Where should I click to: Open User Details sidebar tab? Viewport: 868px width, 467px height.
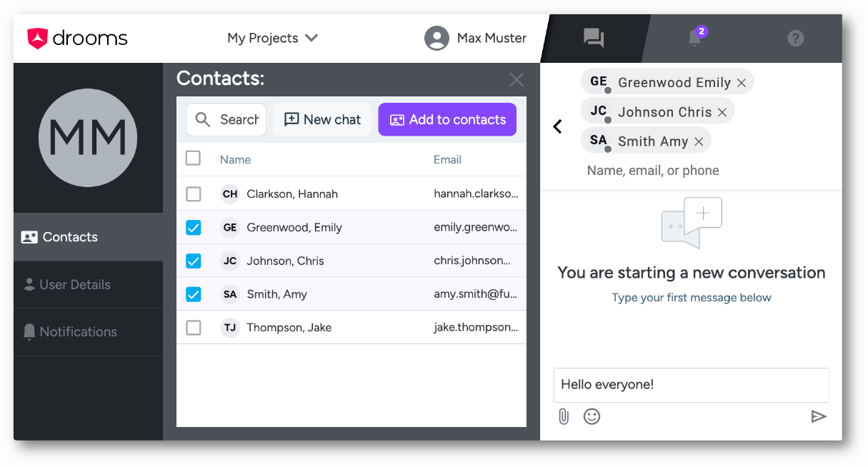coord(75,284)
